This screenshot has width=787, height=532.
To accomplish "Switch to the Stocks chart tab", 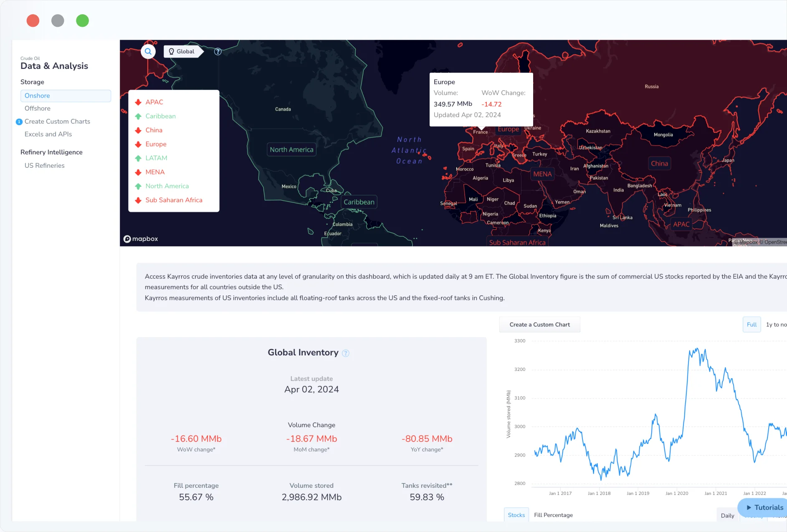I will point(516,515).
